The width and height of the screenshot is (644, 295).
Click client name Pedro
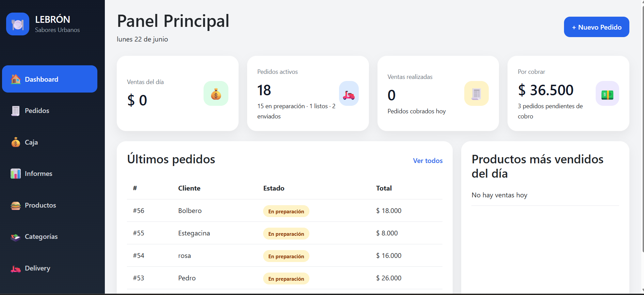[187, 278]
